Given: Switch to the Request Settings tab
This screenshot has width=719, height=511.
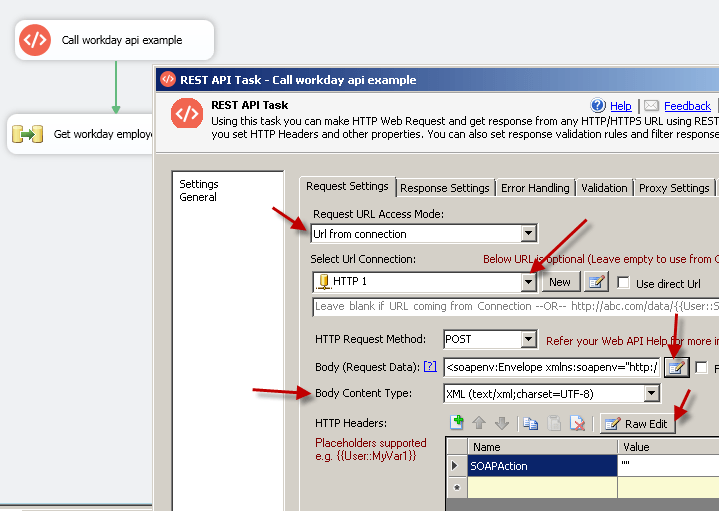Looking at the screenshot, I should (347, 186).
